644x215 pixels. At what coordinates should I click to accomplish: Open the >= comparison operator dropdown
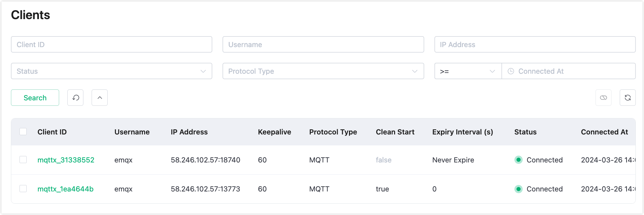pos(468,71)
